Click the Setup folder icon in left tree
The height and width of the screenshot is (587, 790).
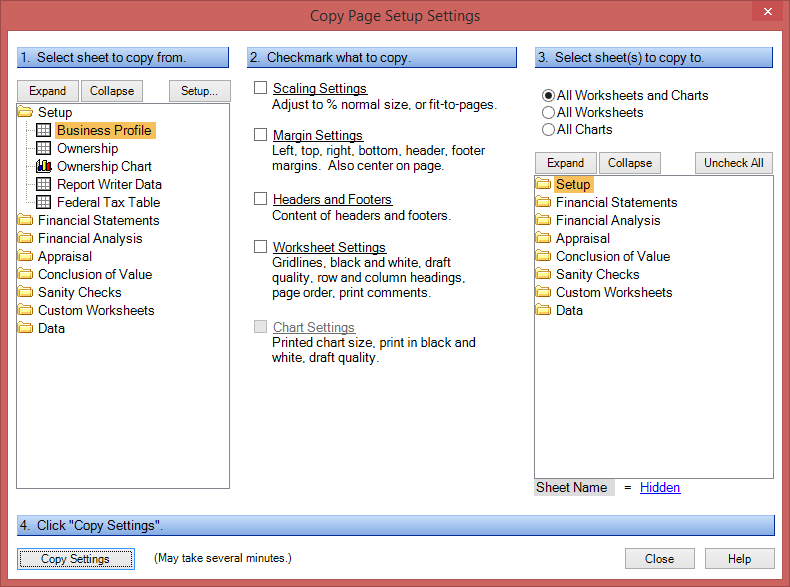[x=25, y=112]
